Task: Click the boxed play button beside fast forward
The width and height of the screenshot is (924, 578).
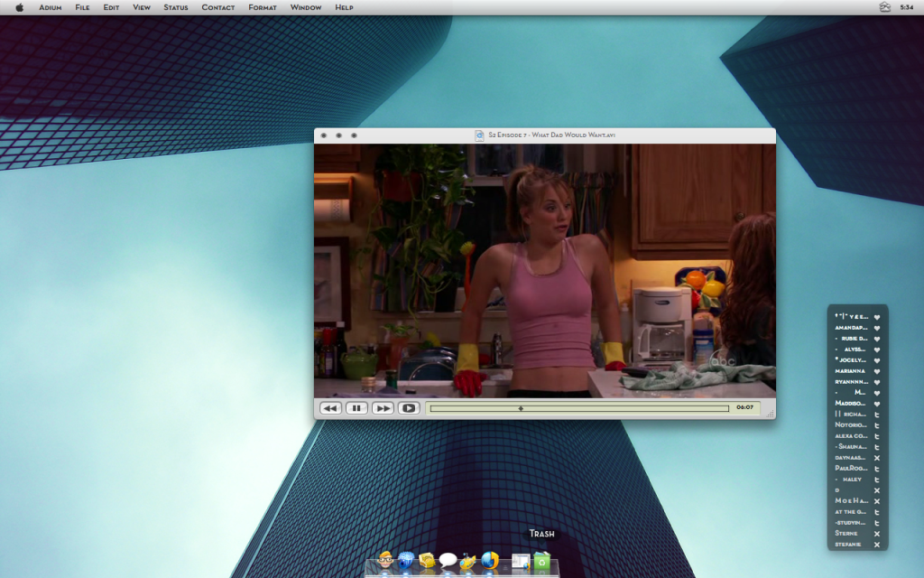Action: pos(409,408)
